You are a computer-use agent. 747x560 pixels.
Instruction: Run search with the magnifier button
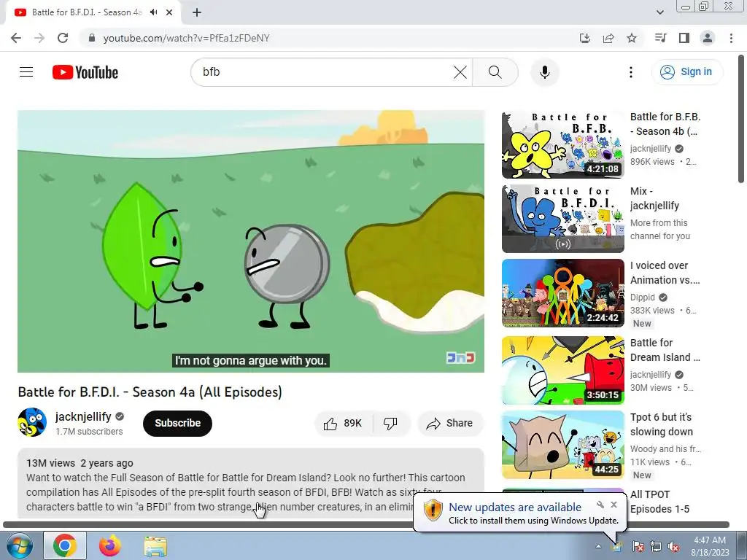(x=495, y=72)
